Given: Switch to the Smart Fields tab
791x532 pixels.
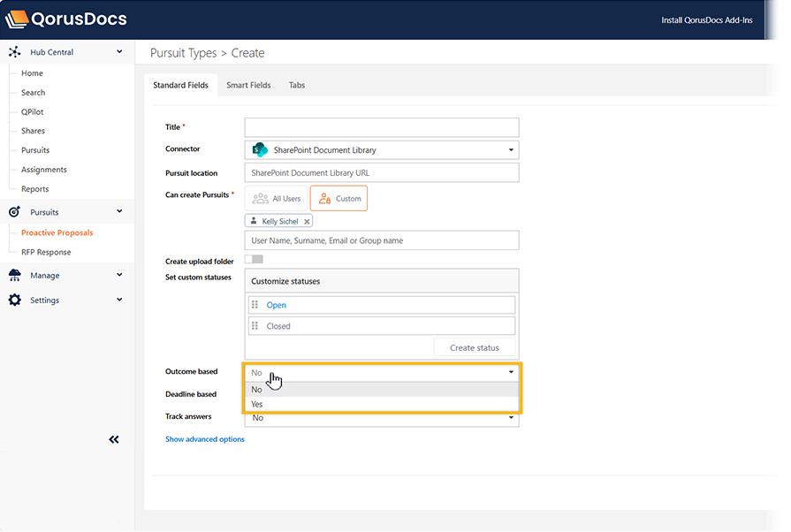Looking at the screenshot, I should [248, 86].
